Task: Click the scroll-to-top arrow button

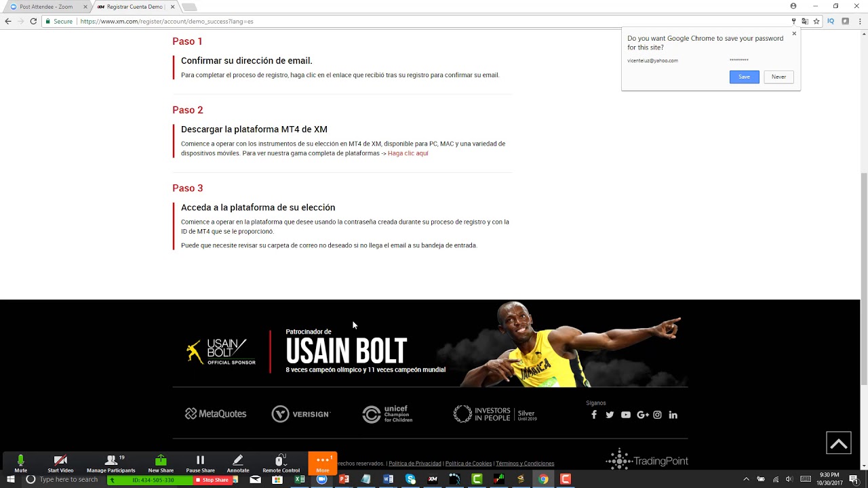Action: [x=839, y=443]
